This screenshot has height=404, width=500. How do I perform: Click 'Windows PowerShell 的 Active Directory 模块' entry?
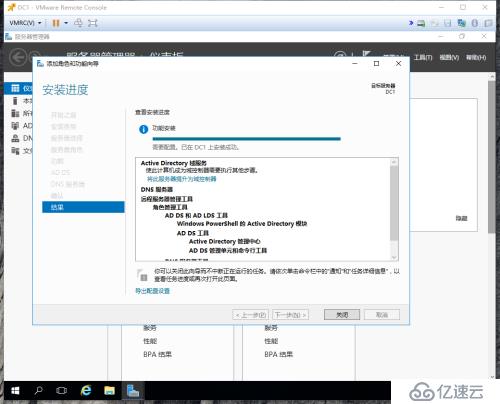point(242,224)
